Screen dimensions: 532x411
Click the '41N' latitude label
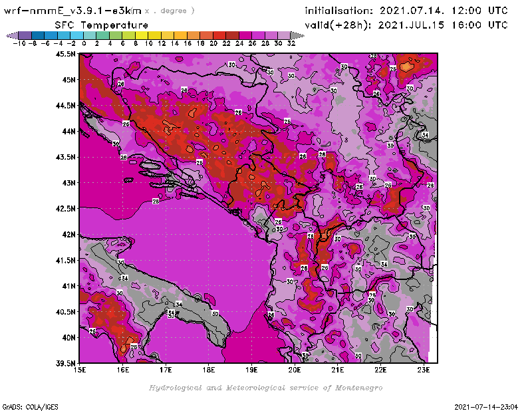click(x=69, y=286)
